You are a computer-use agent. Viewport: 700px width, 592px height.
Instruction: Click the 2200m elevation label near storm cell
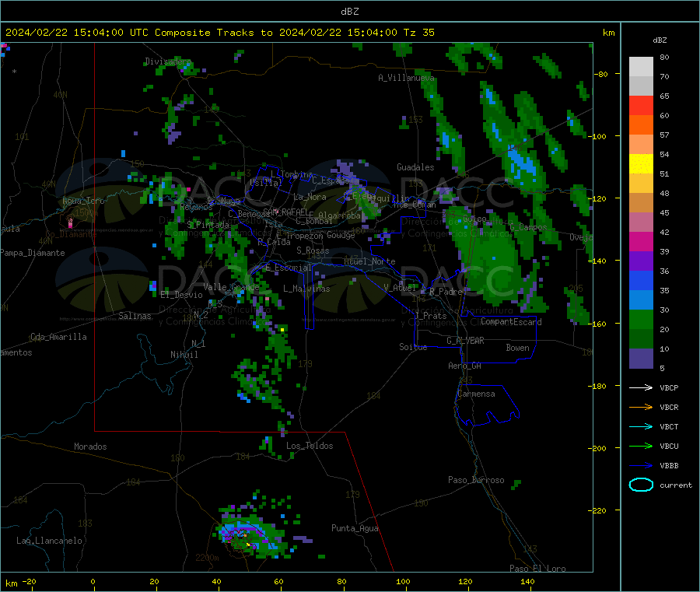pos(207,558)
